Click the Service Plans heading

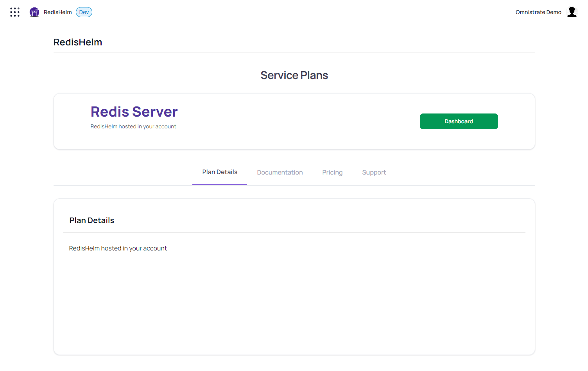pyautogui.click(x=294, y=75)
